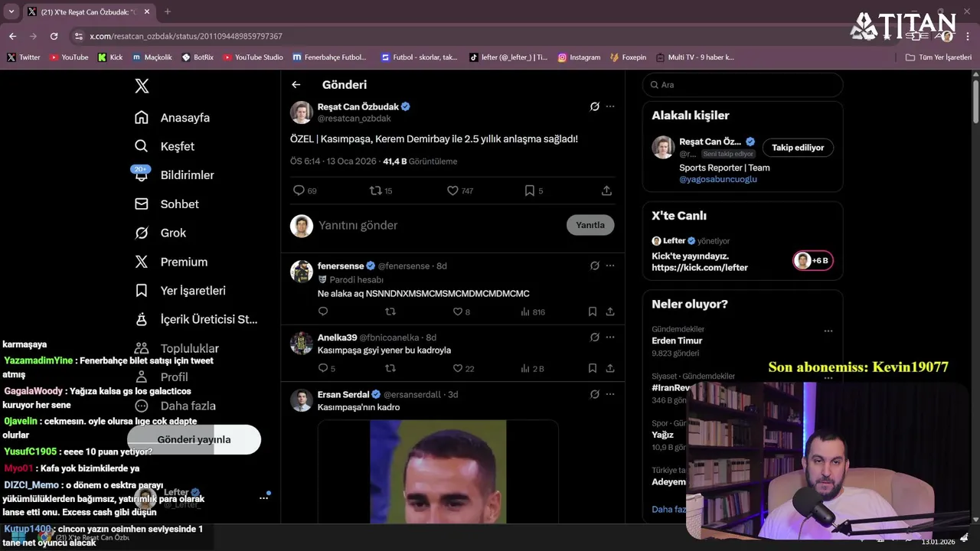Open Anasayfa from the sidebar
The height and width of the screenshot is (551, 980).
pyautogui.click(x=172, y=118)
